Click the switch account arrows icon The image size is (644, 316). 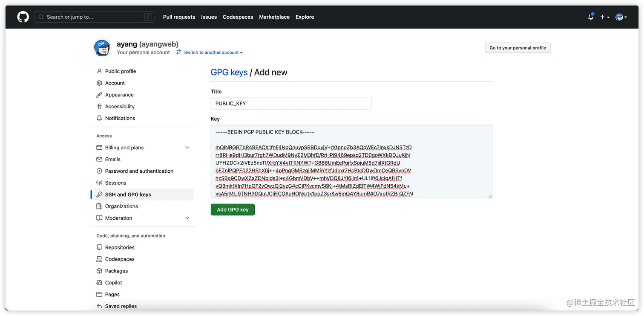point(179,52)
